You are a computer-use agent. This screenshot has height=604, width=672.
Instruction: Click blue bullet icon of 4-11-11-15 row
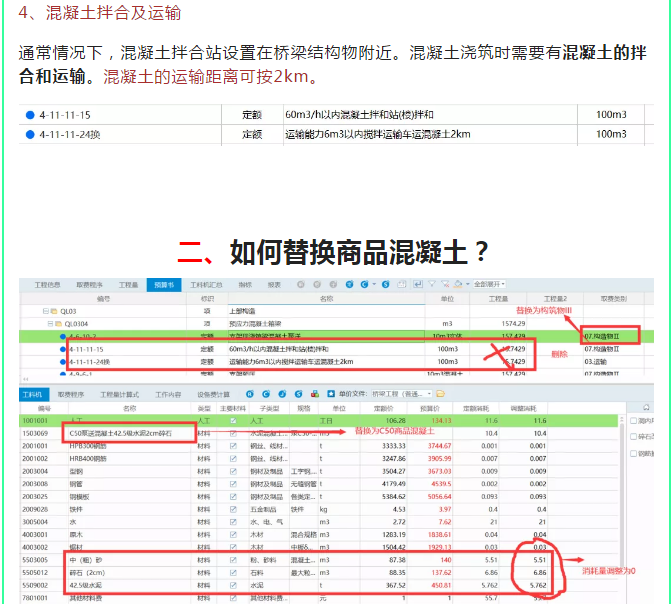point(62,349)
